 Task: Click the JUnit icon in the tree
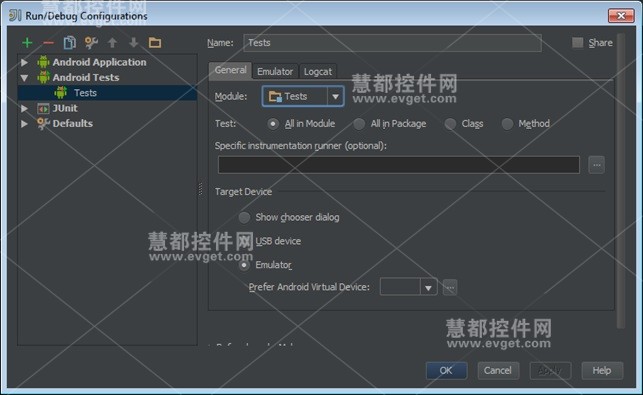[x=43, y=108]
